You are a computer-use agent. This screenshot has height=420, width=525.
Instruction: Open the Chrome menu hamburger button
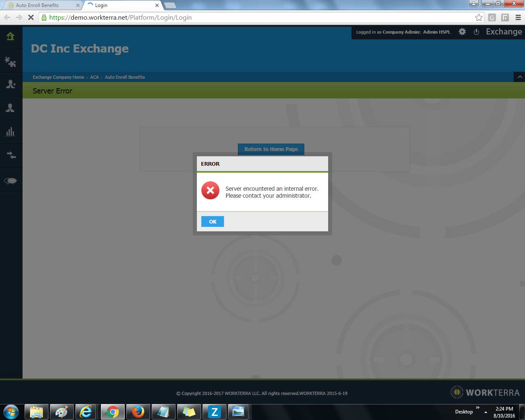[x=518, y=18]
